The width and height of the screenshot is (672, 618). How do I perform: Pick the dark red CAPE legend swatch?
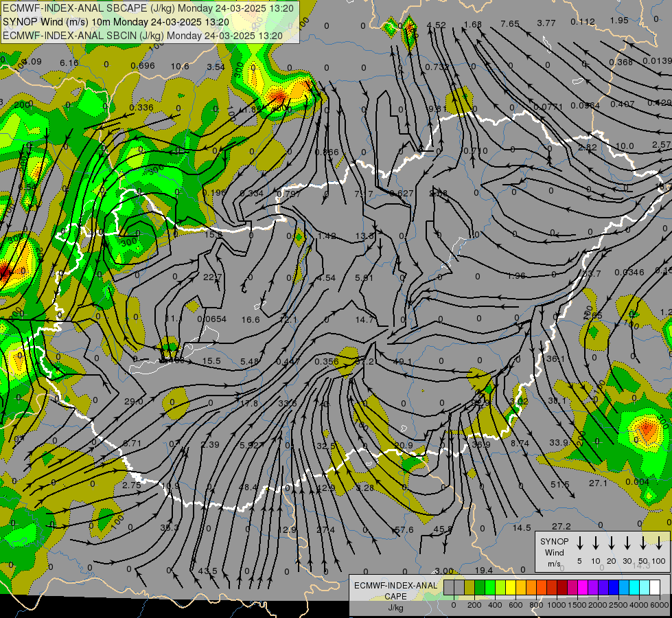[x=562, y=587]
